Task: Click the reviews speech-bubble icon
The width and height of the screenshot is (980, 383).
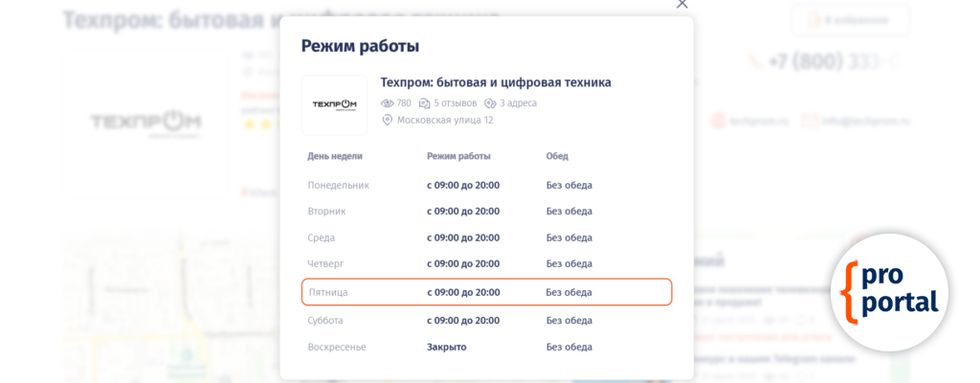Action: 425,103
